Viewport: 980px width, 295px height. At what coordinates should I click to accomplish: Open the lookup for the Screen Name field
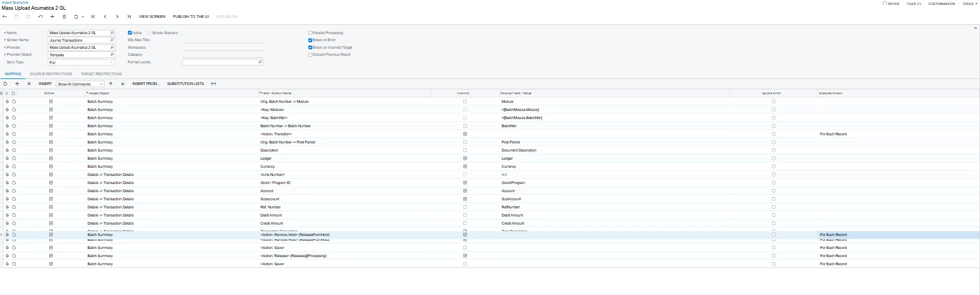(x=112, y=40)
